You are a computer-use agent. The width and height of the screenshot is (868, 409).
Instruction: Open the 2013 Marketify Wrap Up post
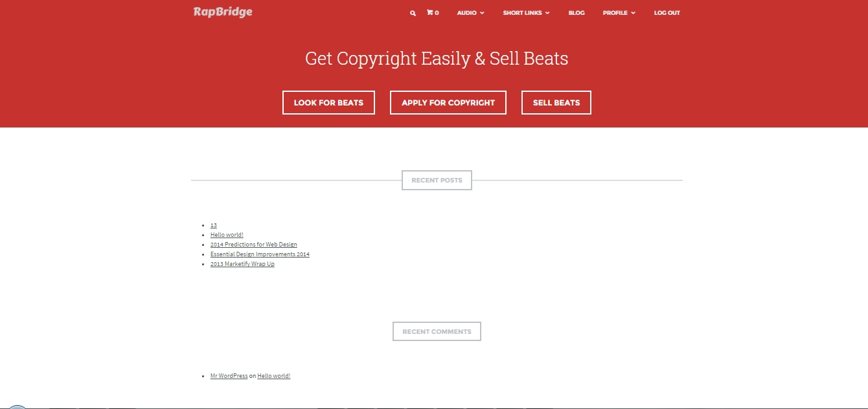(x=242, y=264)
